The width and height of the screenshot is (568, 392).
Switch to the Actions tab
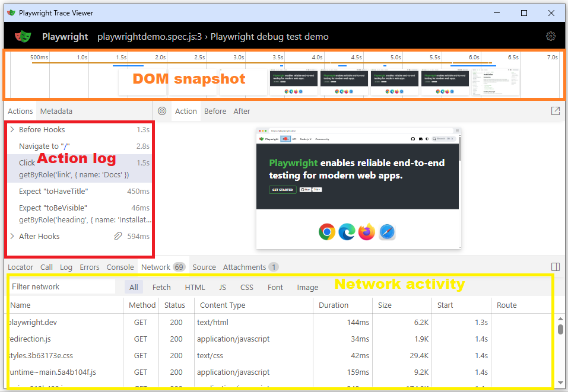[x=20, y=111]
